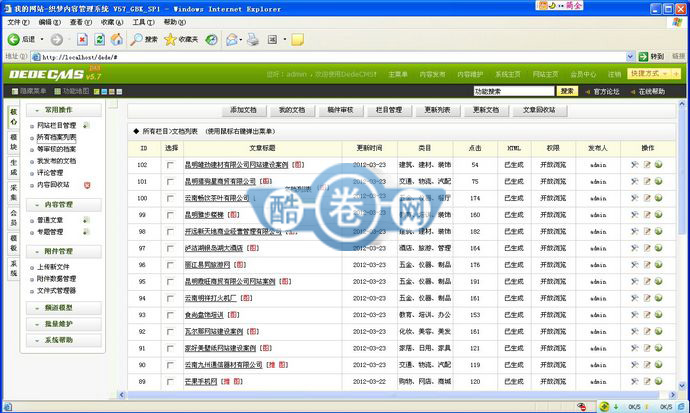The height and width of the screenshot is (413, 690).
Task: Tick the checkbox for article ID 102
Action: [x=170, y=165]
